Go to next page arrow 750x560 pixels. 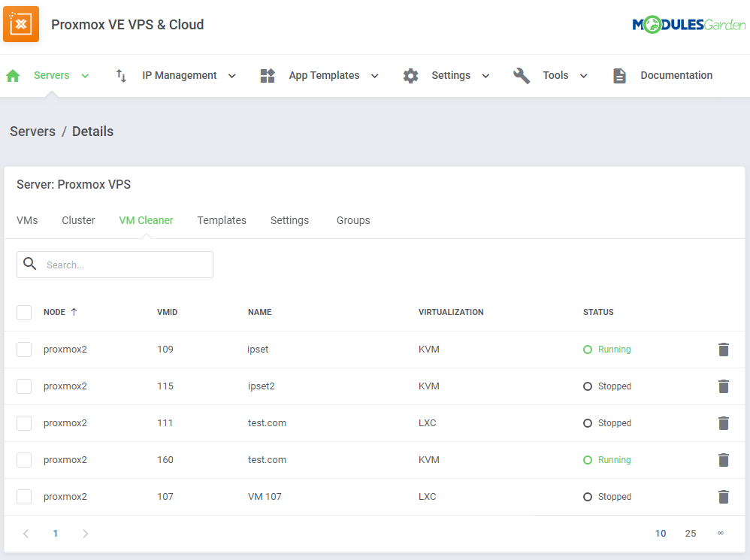pos(85,534)
